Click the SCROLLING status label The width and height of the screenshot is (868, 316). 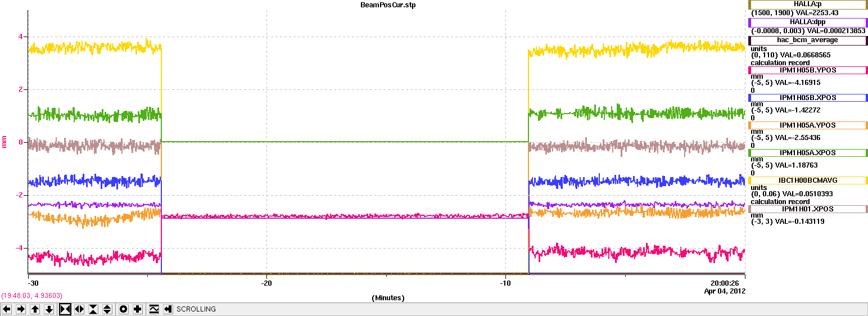196,309
